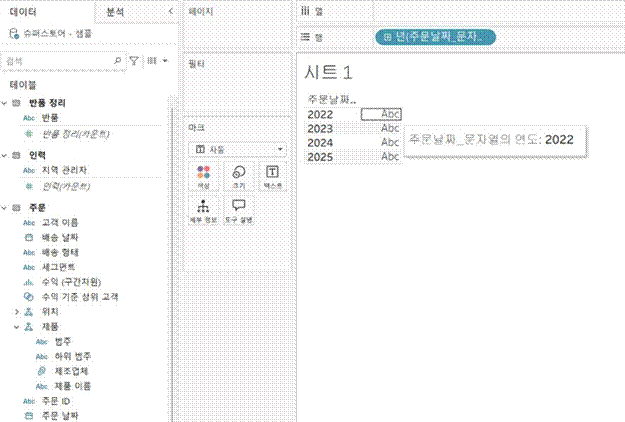Select the paperclip 제조업체 field
The width and height of the screenshot is (625, 422).
(x=41, y=370)
